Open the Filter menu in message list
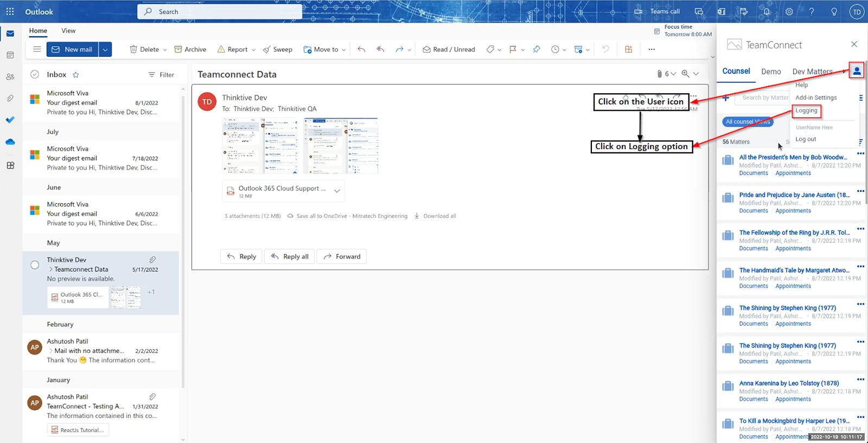Viewport: 868px width, 443px height. click(x=161, y=75)
